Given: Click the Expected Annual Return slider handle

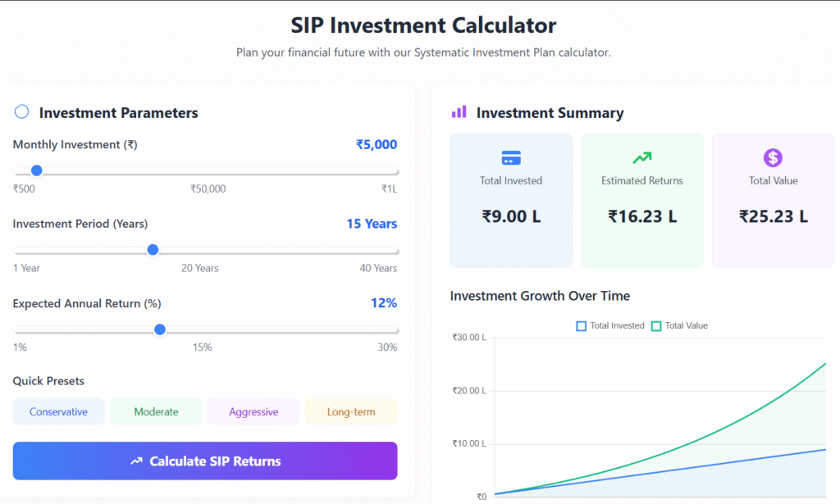Looking at the screenshot, I should click(x=160, y=329).
